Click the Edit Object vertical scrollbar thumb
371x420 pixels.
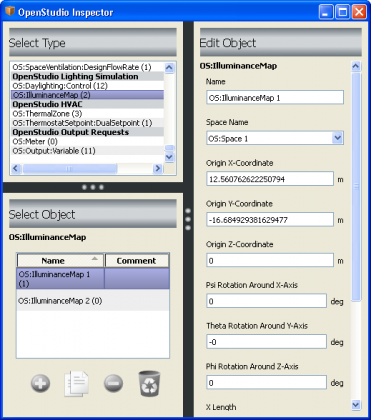(x=356, y=187)
